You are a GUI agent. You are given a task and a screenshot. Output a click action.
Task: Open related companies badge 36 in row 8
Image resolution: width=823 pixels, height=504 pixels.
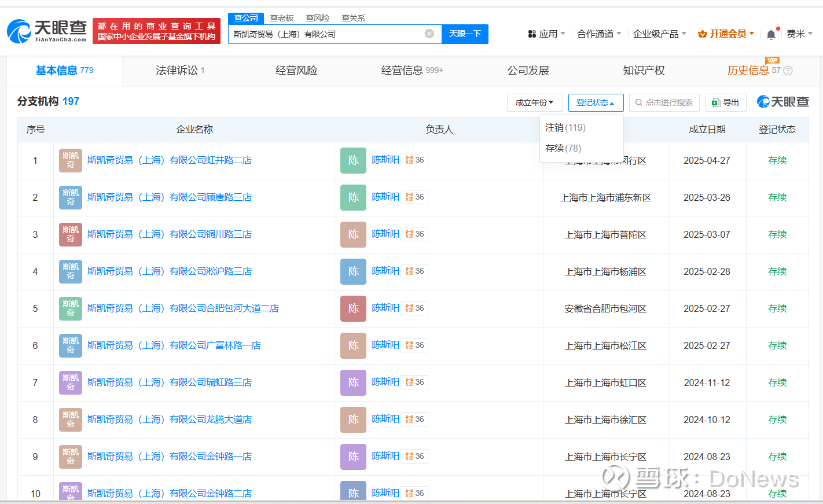(414, 419)
